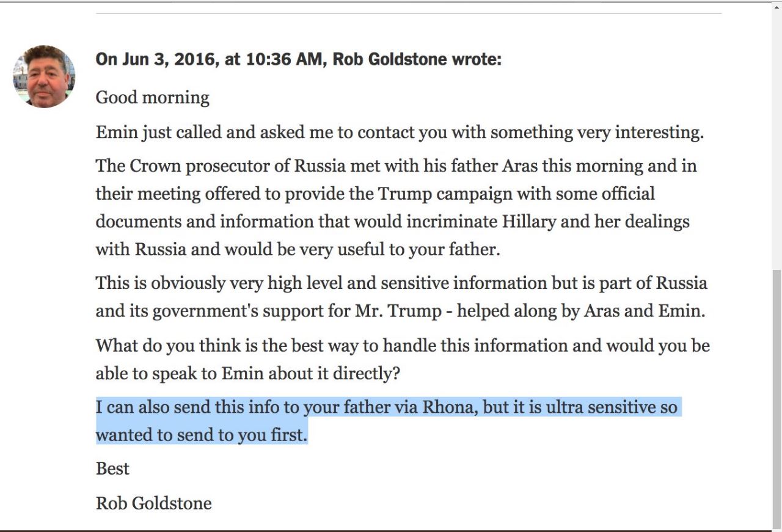
Task: Click the "Good morning" greeting line
Action: [x=153, y=98]
